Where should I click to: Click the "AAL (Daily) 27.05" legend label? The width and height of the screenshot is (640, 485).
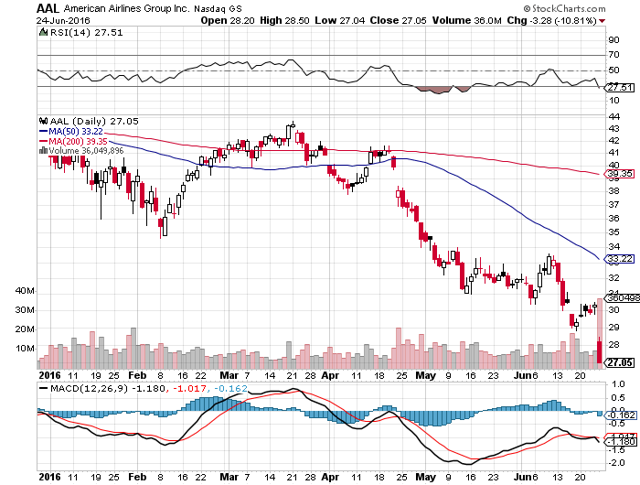(x=94, y=121)
